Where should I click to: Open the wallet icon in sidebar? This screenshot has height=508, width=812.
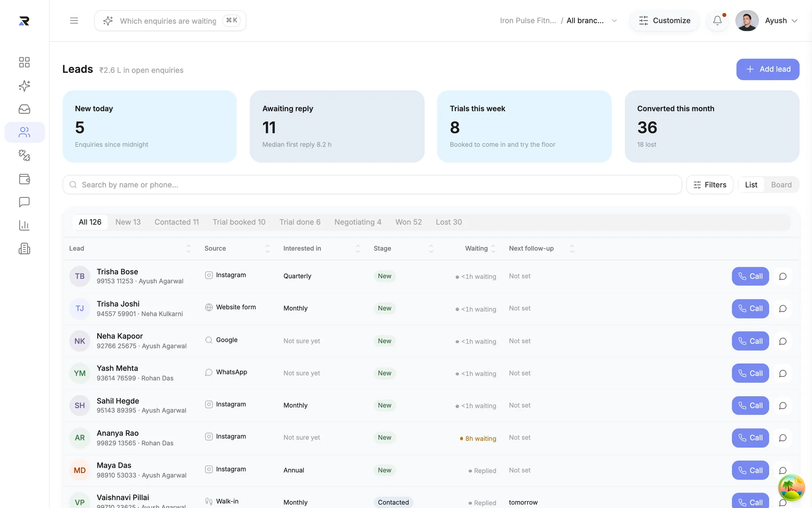coord(24,179)
